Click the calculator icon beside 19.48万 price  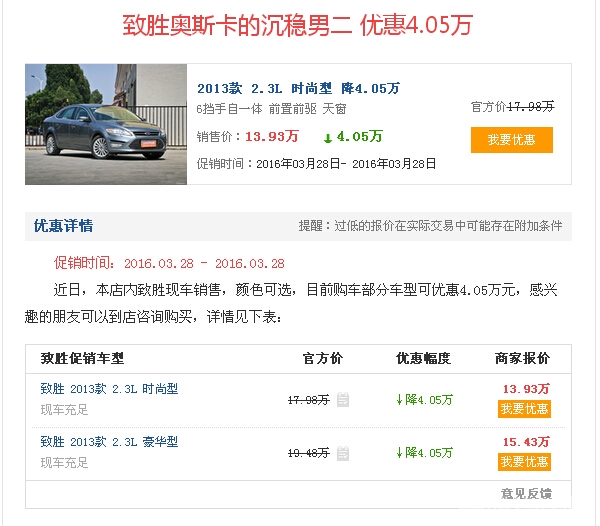pyautogui.click(x=343, y=453)
